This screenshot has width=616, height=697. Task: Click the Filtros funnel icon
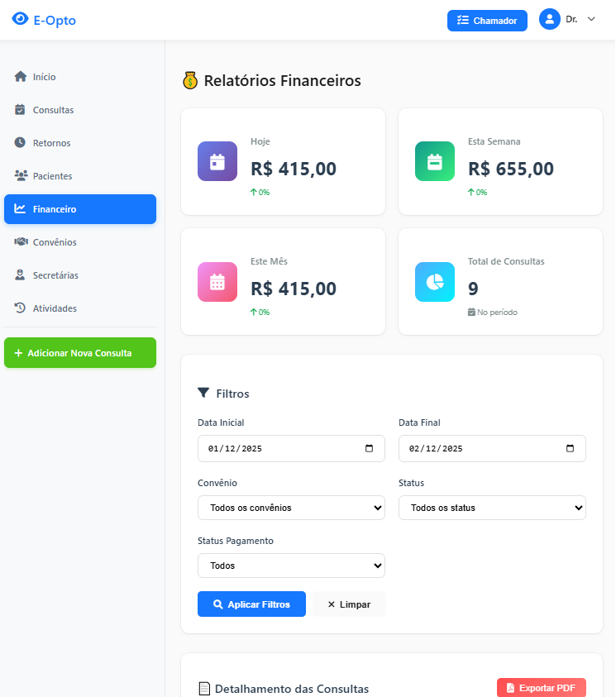pyautogui.click(x=203, y=393)
